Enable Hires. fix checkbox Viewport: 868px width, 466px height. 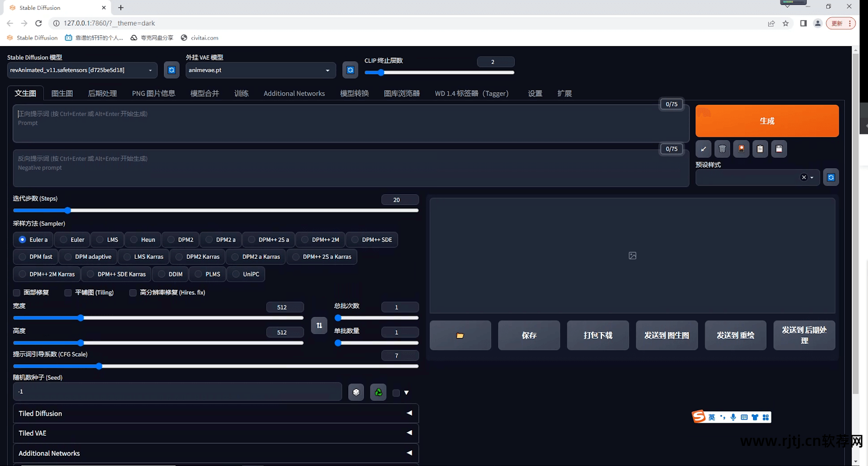133,292
